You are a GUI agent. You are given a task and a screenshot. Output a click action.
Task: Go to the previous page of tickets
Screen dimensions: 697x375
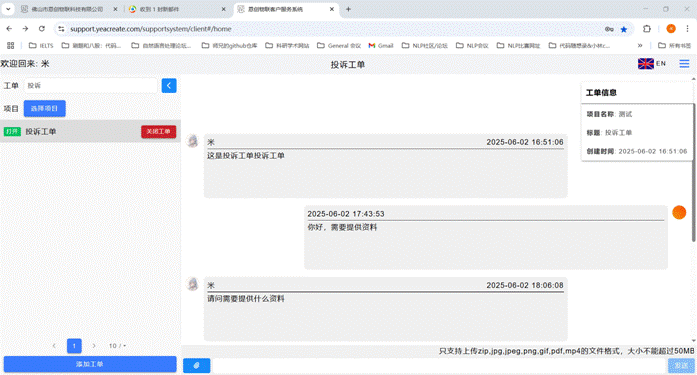54,346
